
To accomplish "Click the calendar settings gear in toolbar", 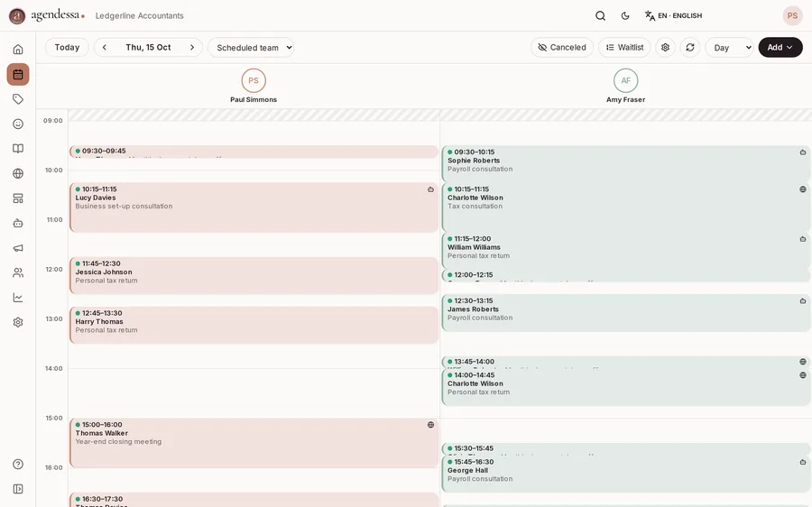I will pos(666,47).
